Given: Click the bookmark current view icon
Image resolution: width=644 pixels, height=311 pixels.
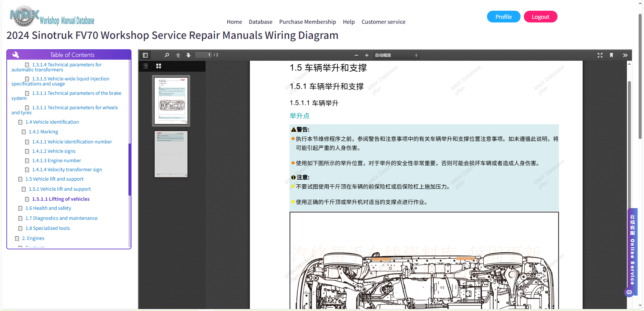Looking at the screenshot, I should click(611, 55).
